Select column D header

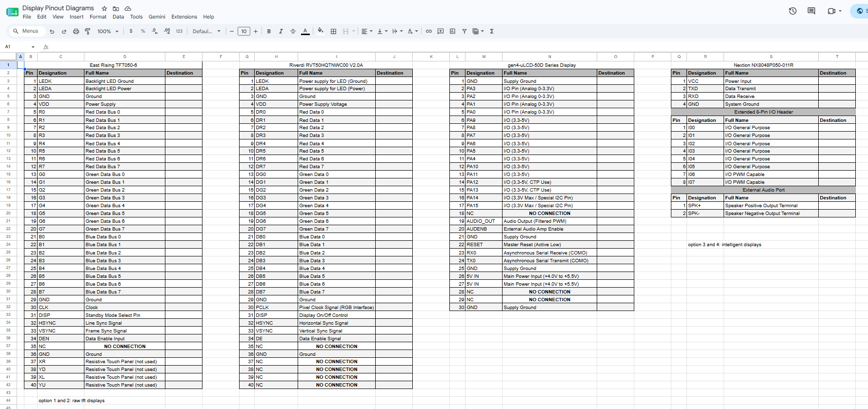[x=125, y=57]
